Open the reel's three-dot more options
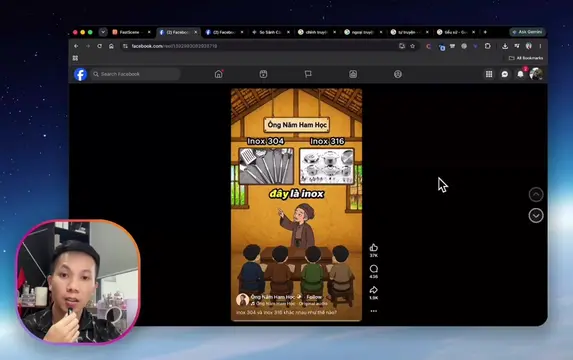This screenshot has width=573, height=360. click(373, 311)
